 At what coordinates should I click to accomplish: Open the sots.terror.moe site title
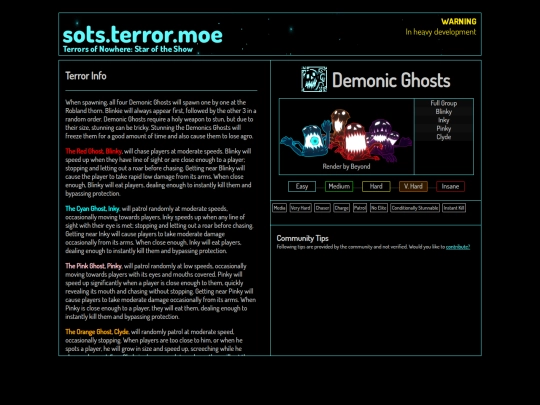click(143, 35)
